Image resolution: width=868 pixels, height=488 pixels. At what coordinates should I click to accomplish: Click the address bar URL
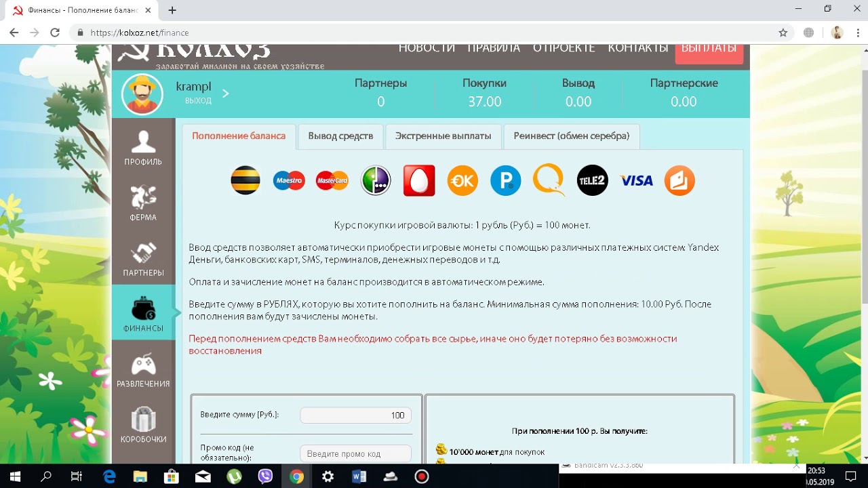(139, 33)
